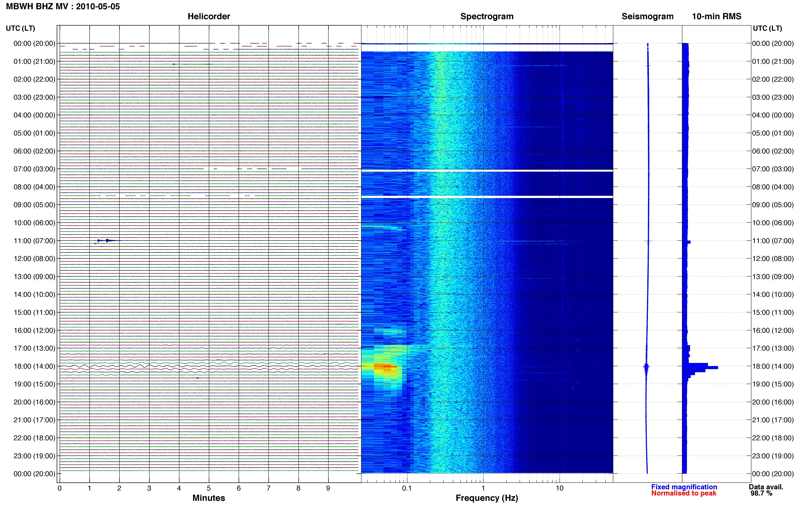Click '20:00 (16:00)' on the RMS time axis
Viewport: 812px width, 508px height.
click(x=773, y=402)
